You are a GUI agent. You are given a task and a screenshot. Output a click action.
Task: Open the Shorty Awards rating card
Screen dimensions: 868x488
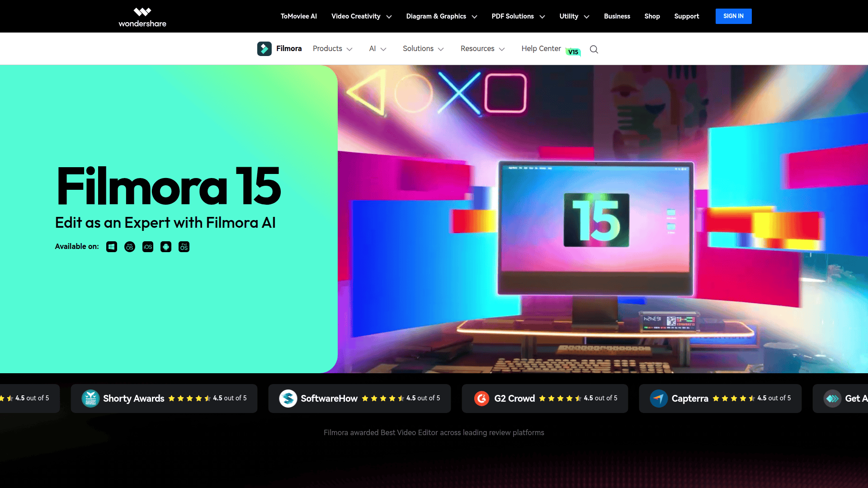(x=164, y=399)
